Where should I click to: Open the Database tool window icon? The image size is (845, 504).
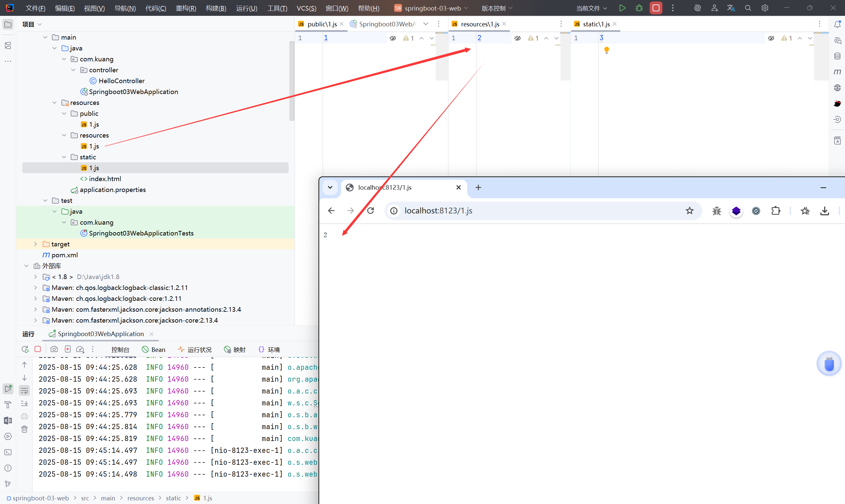pos(837,56)
